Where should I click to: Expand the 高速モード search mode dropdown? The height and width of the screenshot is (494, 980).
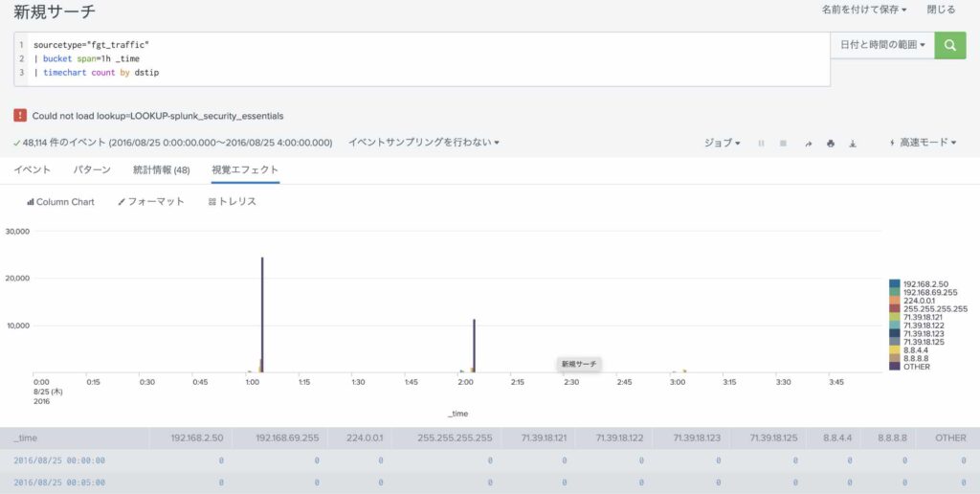coord(922,143)
